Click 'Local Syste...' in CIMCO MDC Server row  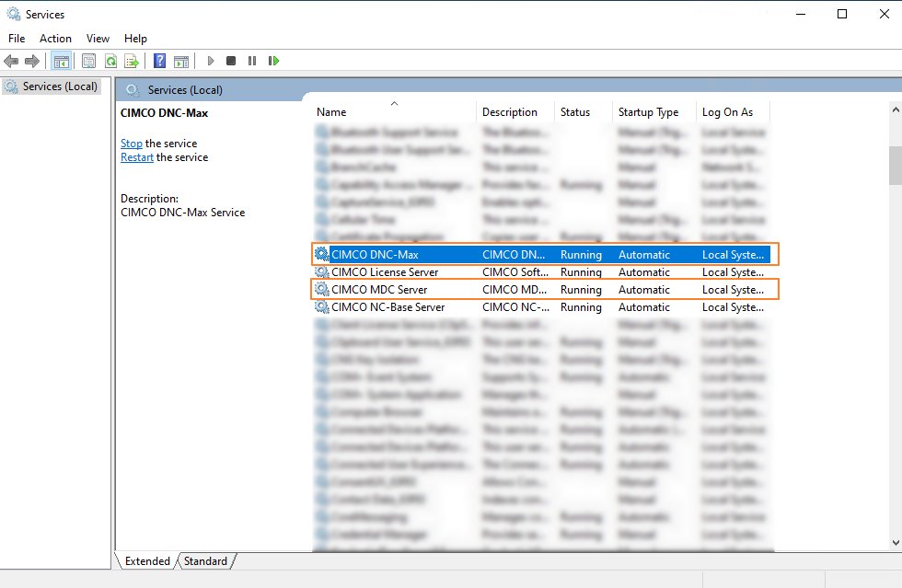tap(733, 289)
